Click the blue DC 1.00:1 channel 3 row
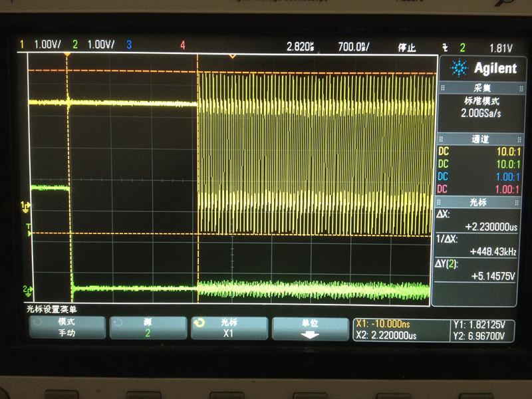This screenshot has height=399, width=532. click(x=478, y=176)
